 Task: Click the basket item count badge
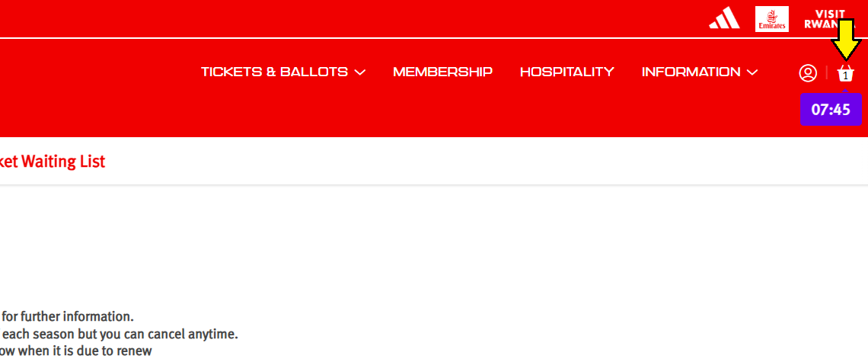pyautogui.click(x=845, y=76)
